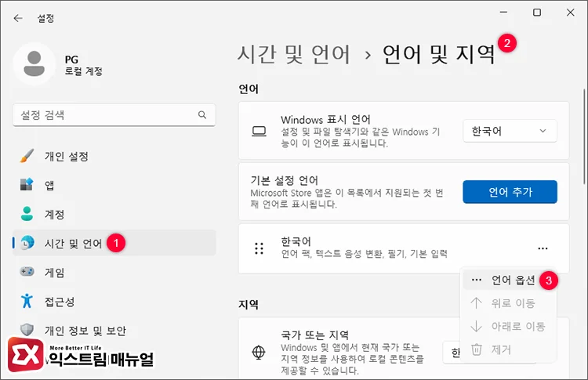Click the globe clock 시간 및 언어 icon
The image size is (588, 380).
(x=27, y=243)
